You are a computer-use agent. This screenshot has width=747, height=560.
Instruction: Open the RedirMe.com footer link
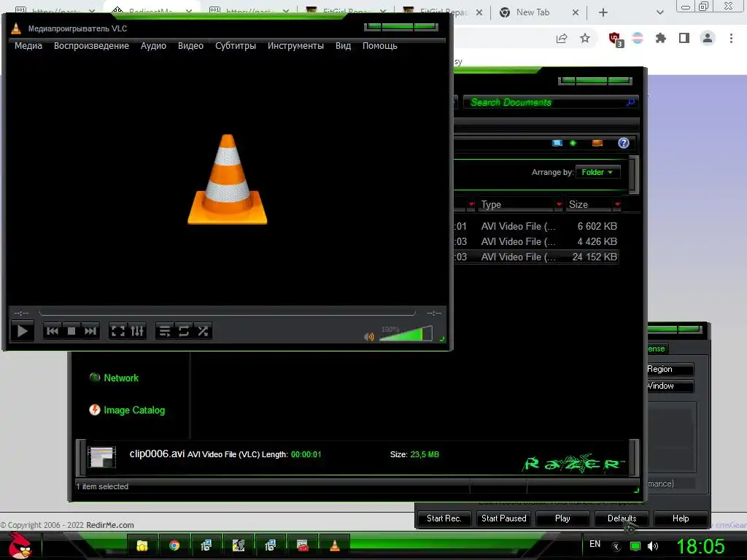(110, 525)
